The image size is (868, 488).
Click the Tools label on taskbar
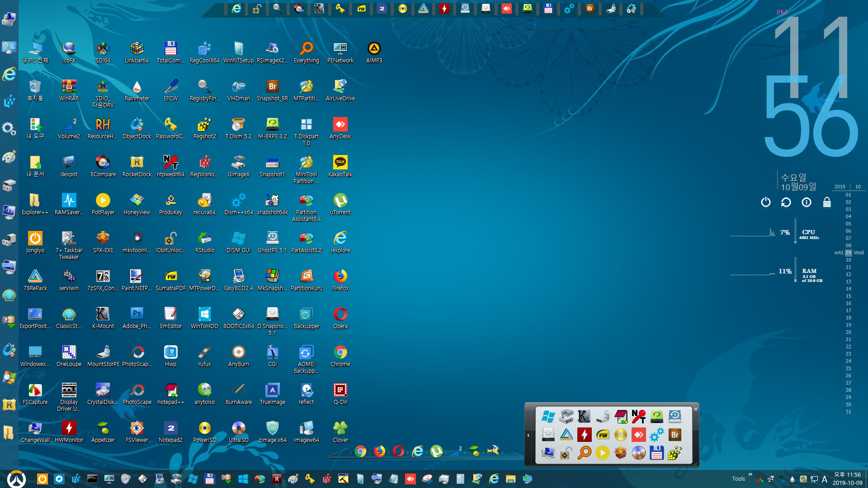click(x=739, y=479)
